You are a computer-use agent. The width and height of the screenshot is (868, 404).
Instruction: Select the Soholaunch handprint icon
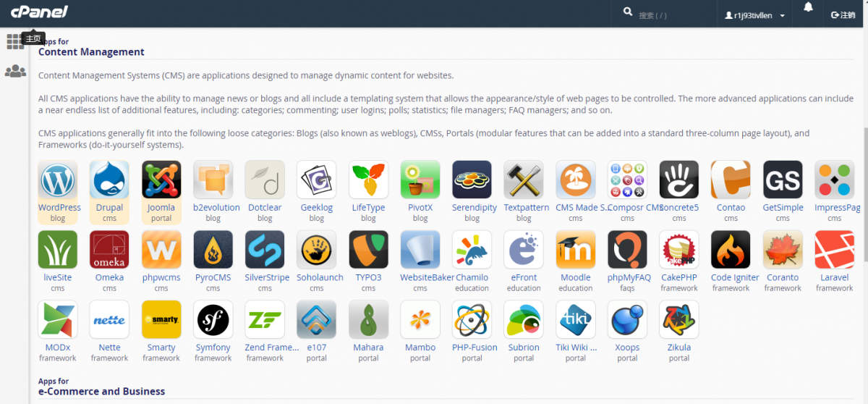pos(317,250)
